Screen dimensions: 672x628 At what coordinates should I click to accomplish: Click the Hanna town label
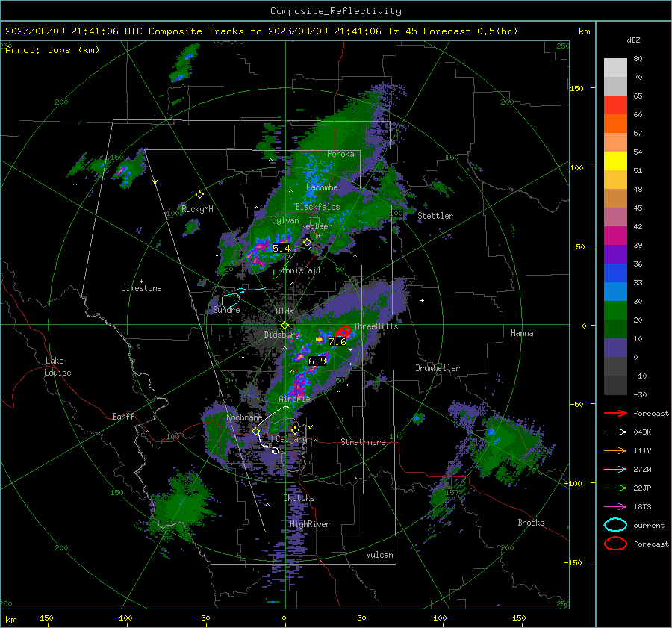coord(522,333)
